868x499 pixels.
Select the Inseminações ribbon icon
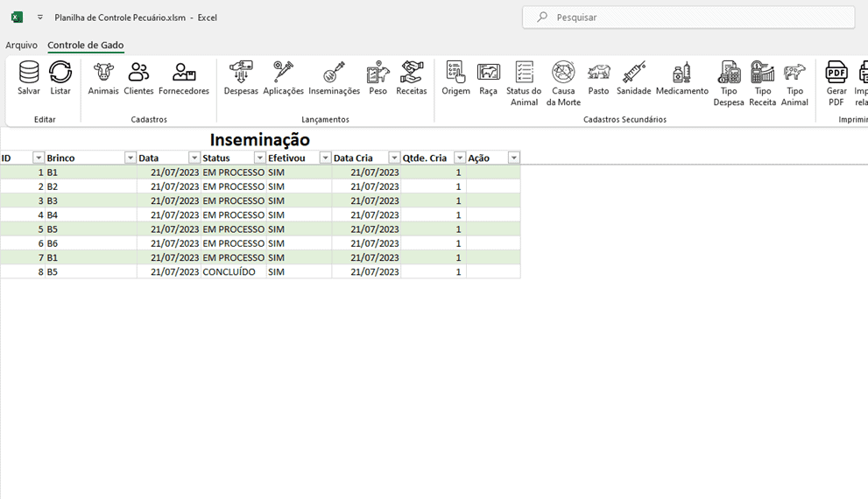tap(334, 73)
